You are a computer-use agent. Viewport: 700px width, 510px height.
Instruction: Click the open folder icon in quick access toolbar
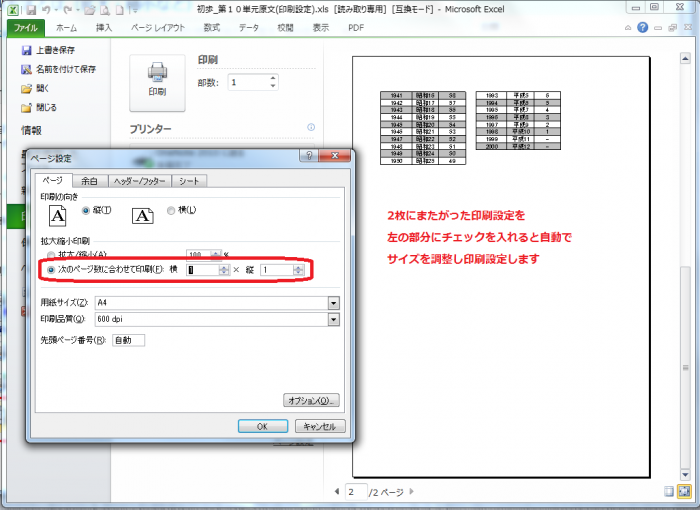pyautogui.click(x=90, y=9)
